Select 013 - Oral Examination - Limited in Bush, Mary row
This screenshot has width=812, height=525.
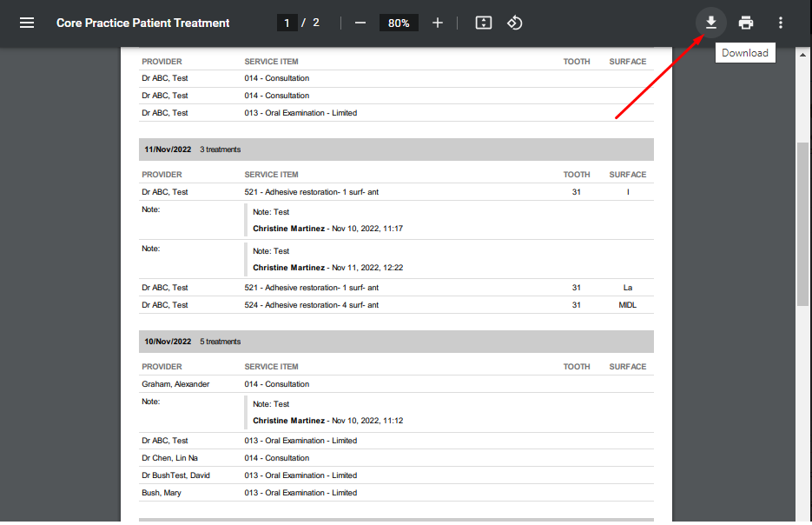click(x=300, y=492)
